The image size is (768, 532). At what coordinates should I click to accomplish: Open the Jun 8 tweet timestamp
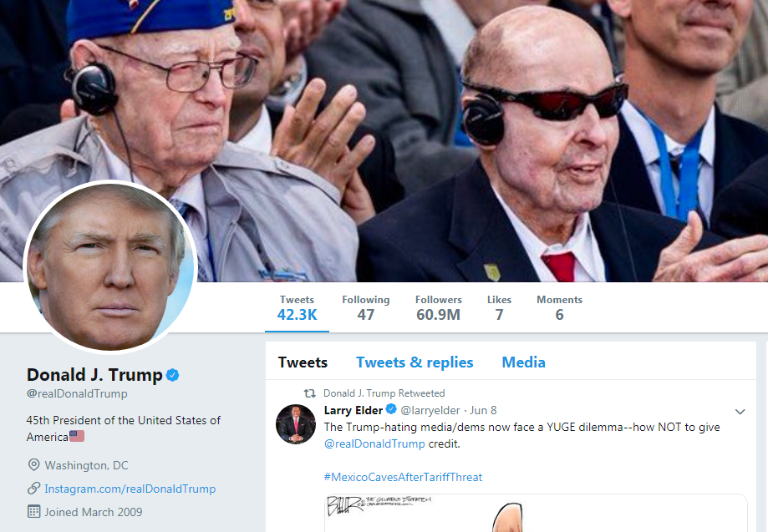tap(483, 410)
